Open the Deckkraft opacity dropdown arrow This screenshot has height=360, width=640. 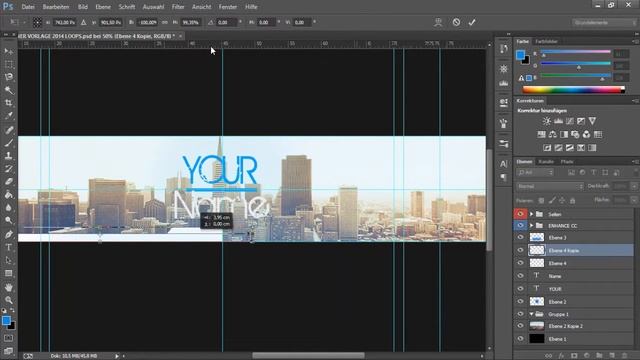(634, 186)
